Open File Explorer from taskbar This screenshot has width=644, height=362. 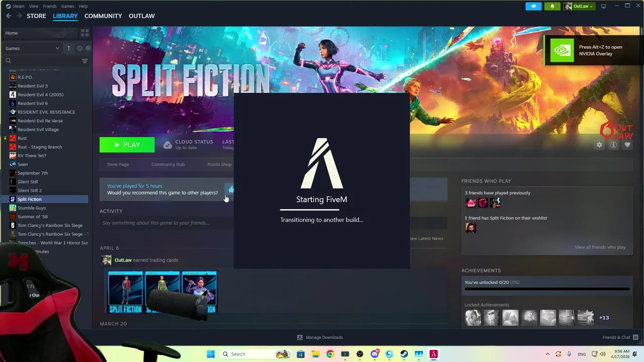(315, 354)
